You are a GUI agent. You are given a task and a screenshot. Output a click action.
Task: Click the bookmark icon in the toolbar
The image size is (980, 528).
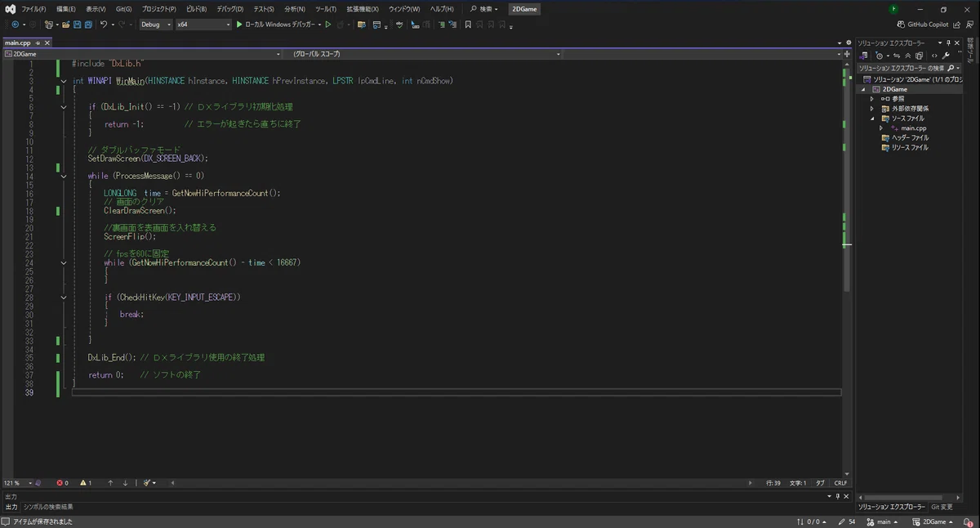[468, 25]
